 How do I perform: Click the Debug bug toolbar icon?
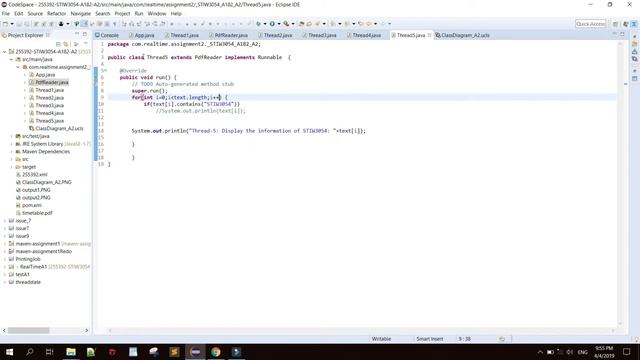pyautogui.click(x=258, y=24)
